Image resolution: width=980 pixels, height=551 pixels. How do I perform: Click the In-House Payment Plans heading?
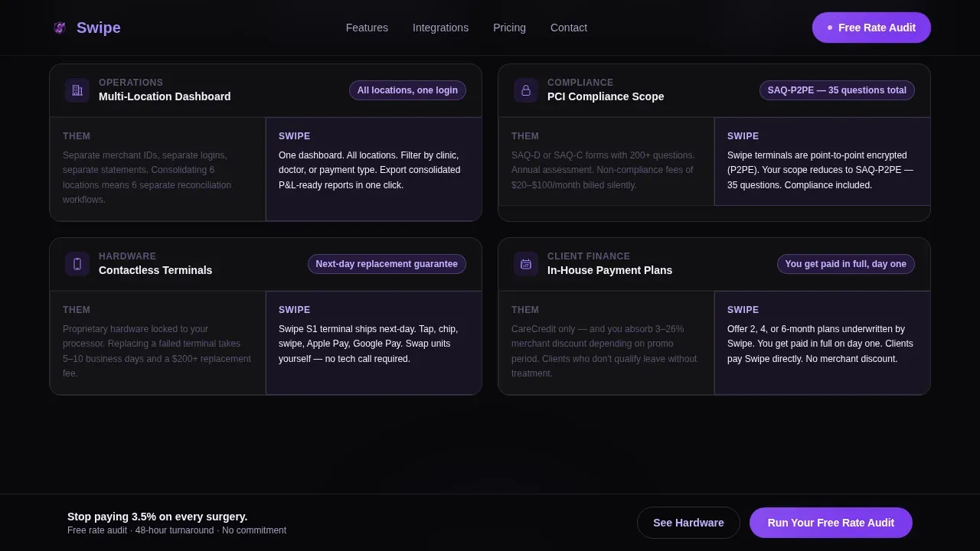(609, 270)
